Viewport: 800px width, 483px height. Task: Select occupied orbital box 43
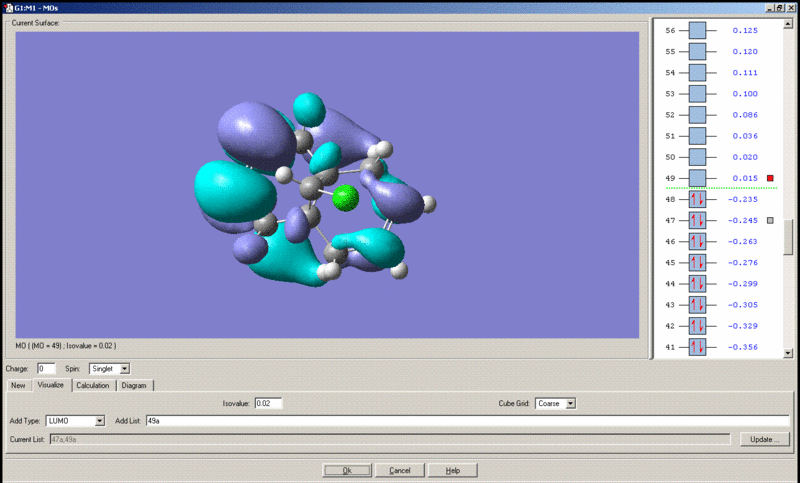pos(697,305)
